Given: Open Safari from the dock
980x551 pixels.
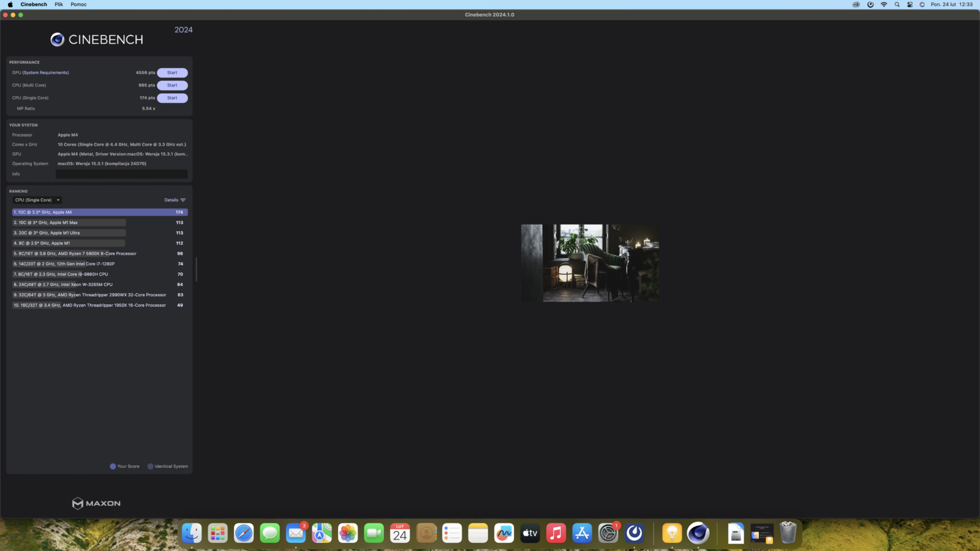Looking at the screenshot, I should coord(244,533).
